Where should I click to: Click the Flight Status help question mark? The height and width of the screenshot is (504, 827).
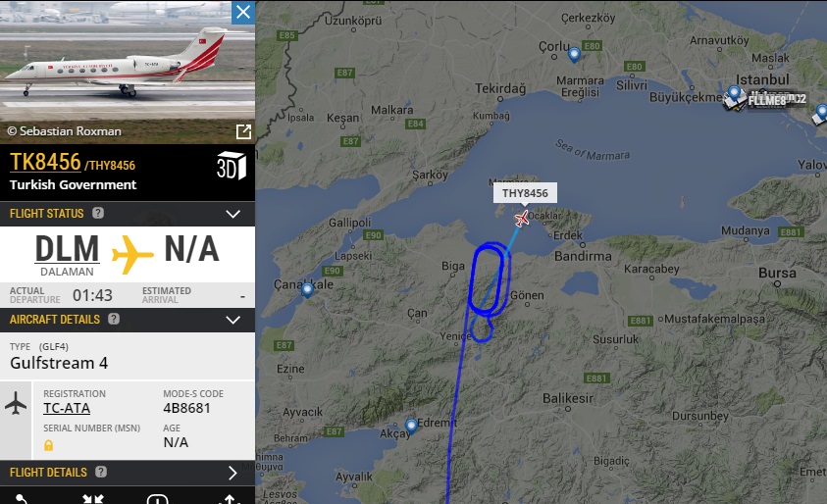pyautogui.click(x=98, y=213)
